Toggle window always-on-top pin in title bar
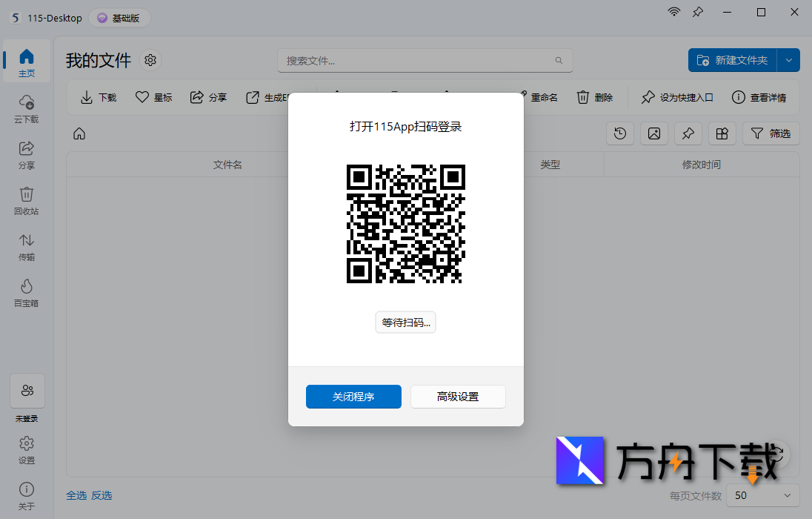 (x=697, y=12)
